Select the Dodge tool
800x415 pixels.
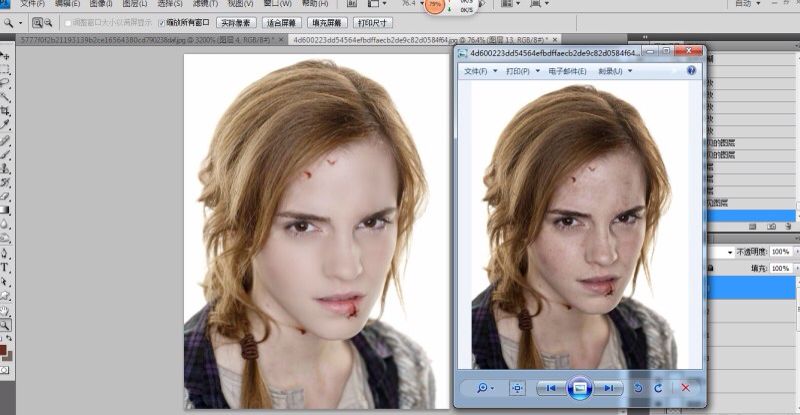tap(5, 237)
